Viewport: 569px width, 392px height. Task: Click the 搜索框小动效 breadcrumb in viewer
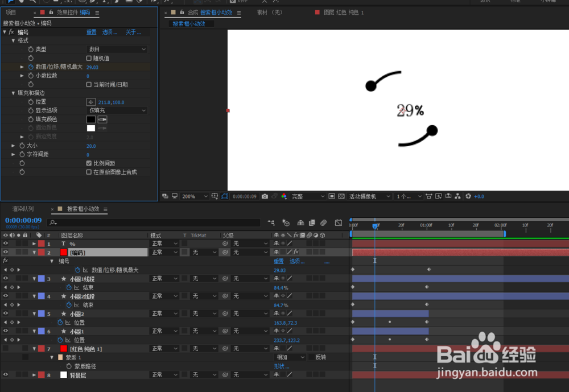point(189,23)
